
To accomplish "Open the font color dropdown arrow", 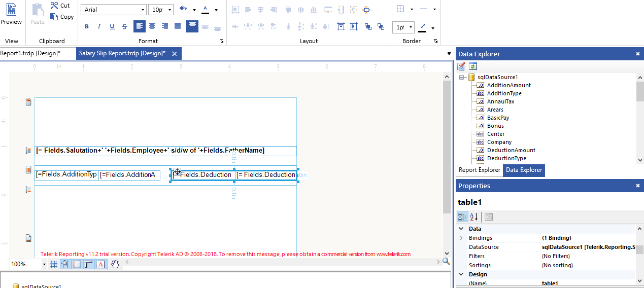I will point(216,10).
